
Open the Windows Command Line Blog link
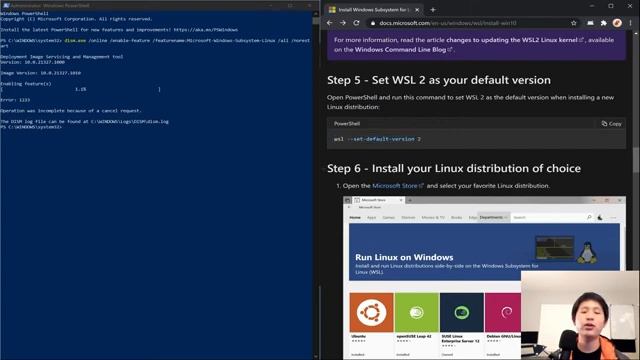(x=403, y=50)
